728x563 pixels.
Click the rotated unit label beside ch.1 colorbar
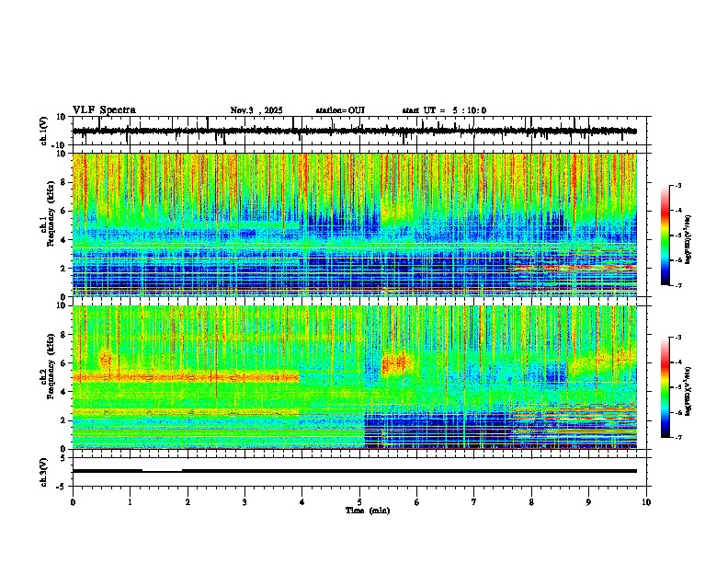click(x=688, y=240)
